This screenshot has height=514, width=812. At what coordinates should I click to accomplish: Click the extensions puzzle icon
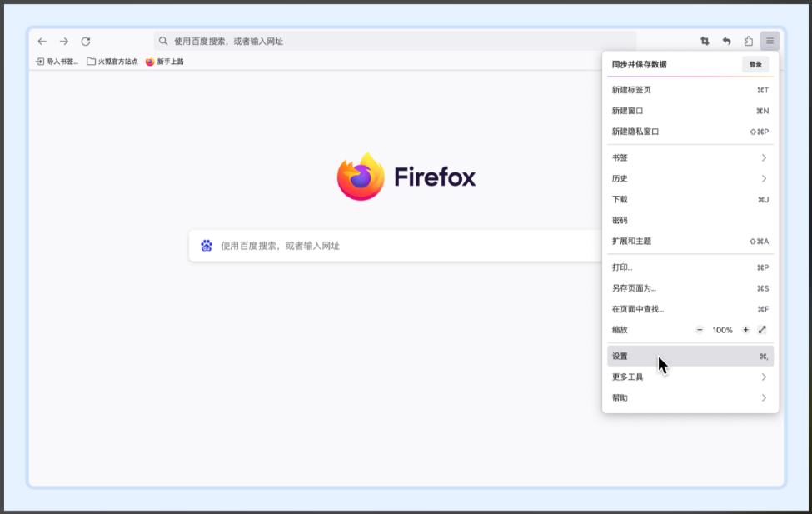point(749,41)
